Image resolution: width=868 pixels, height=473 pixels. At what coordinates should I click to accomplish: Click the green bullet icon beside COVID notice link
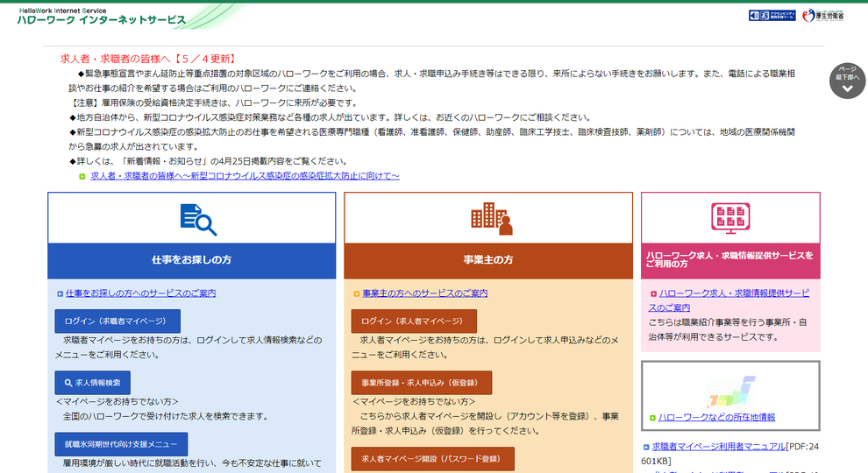click(82, 176)
